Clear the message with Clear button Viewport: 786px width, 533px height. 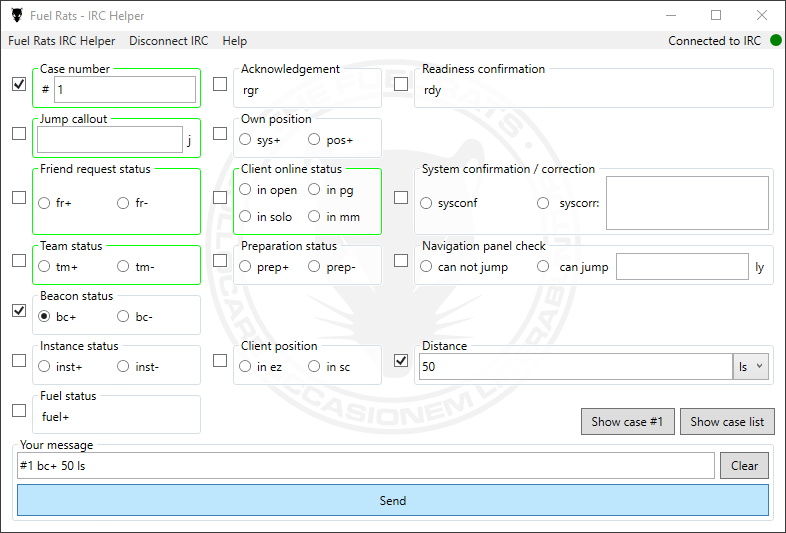(744, 465)
